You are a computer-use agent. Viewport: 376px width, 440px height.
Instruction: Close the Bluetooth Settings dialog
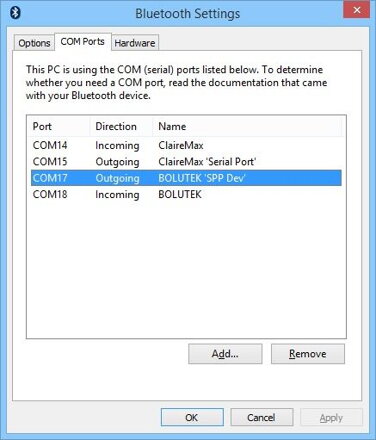[356, 10]
